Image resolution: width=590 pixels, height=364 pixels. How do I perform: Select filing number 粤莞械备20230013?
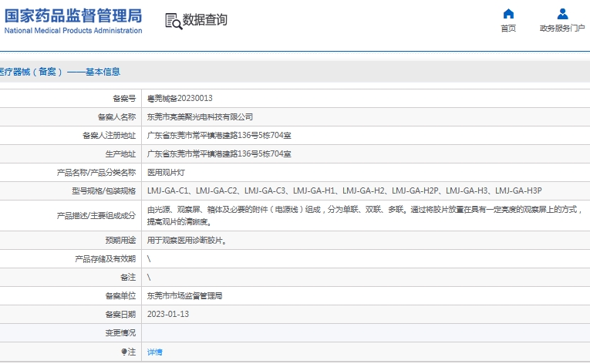point(180,98)
